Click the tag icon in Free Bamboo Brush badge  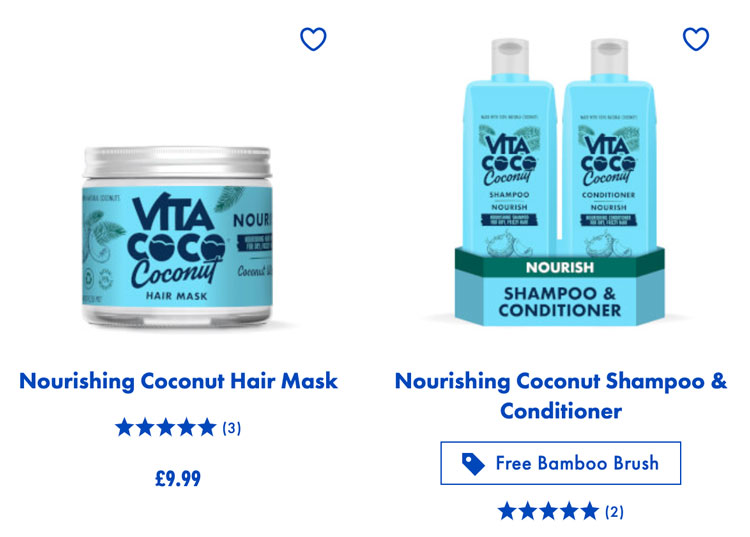473,463
